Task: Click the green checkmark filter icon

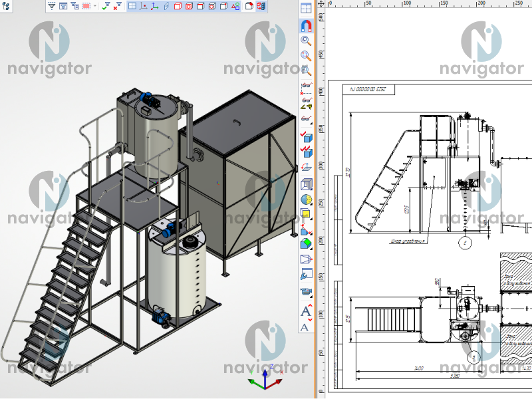Action: pos(106,6)
